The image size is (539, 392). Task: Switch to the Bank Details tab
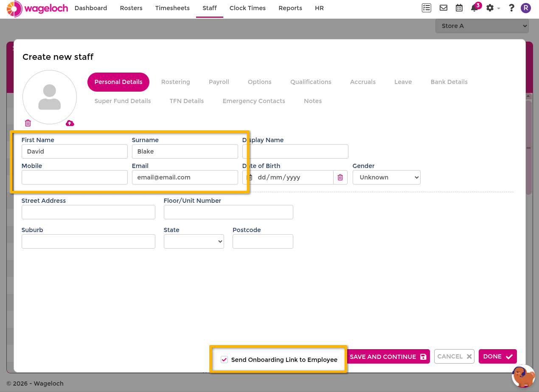coord(449,82)
